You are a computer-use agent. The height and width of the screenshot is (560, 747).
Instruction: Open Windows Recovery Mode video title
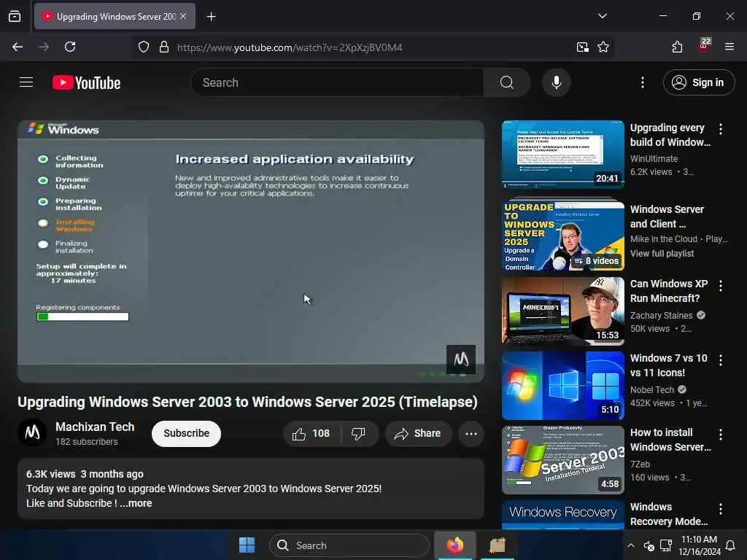click(669, 514)
